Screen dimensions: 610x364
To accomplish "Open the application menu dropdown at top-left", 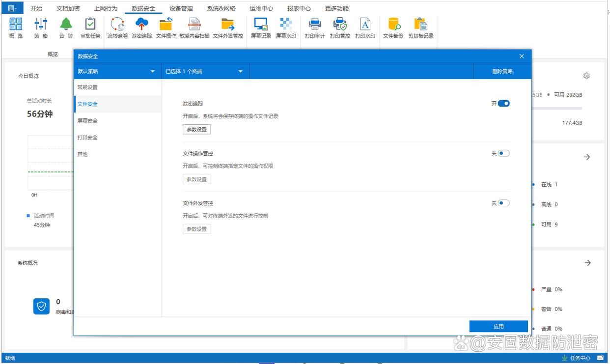I will (x=12, y=8).
